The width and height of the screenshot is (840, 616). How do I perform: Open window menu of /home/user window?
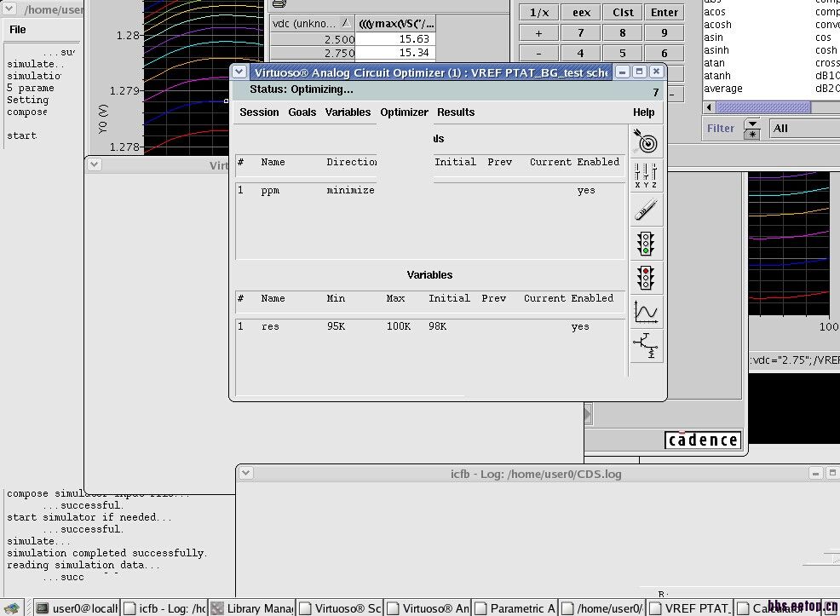coord(9,9)
